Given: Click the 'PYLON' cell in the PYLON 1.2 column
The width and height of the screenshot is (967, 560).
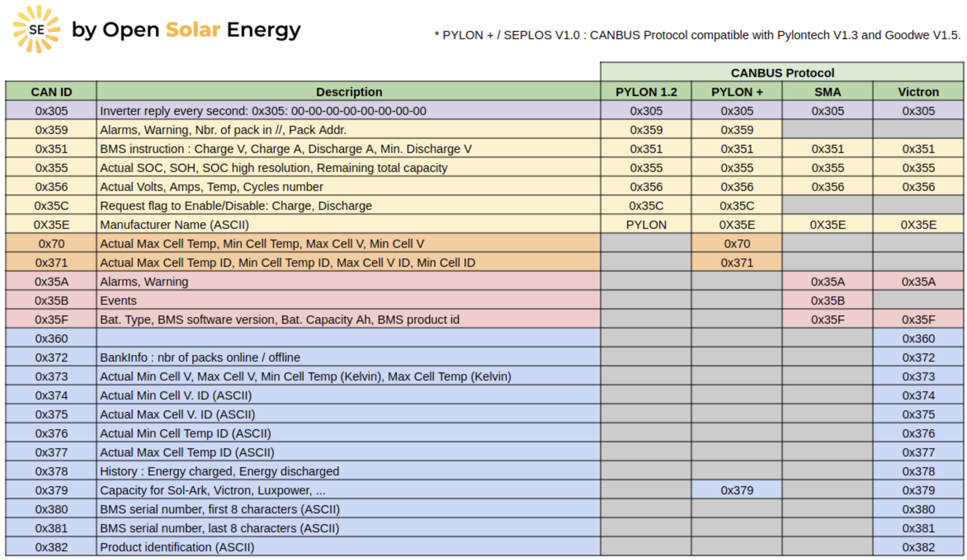Looking at the screenshot, I should [x=646, y=224].
